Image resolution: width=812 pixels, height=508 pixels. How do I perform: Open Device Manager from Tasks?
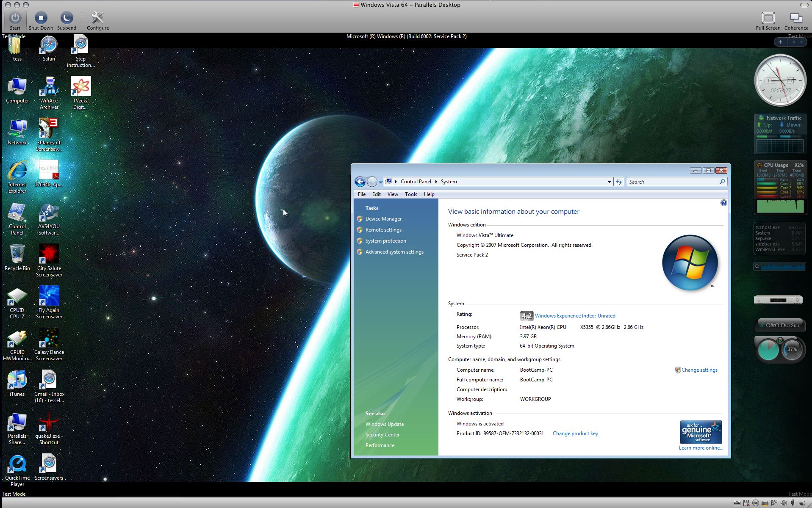pos(383,219)
